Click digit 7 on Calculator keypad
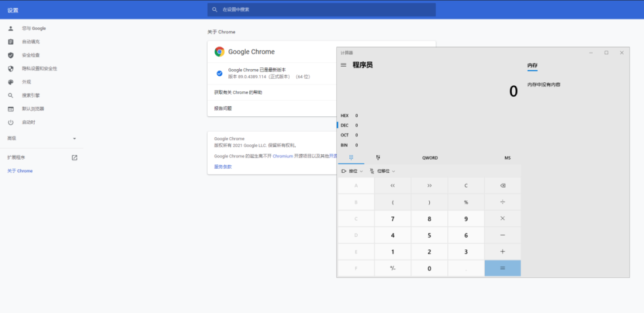 392,219
